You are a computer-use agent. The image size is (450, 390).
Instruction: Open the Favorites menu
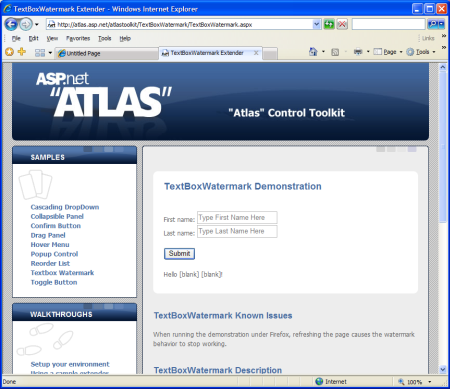click(78, 38)
